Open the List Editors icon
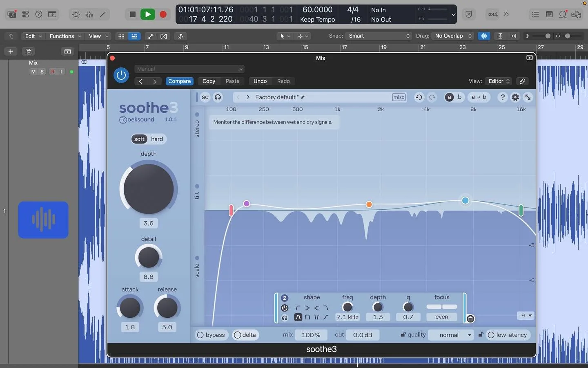The width and height of the screenshot is (588, 368). click(x=535, y=14)
